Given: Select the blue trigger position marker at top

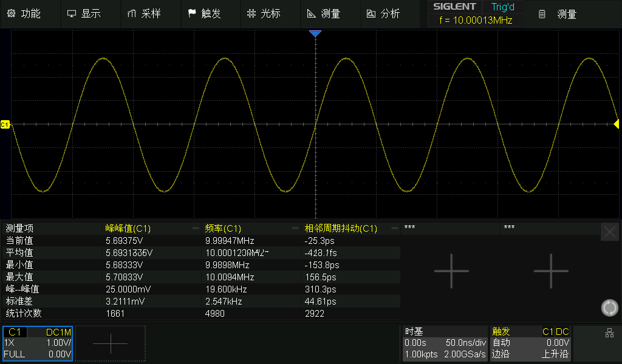Looking at the screenshot, I should coord(315,33).
